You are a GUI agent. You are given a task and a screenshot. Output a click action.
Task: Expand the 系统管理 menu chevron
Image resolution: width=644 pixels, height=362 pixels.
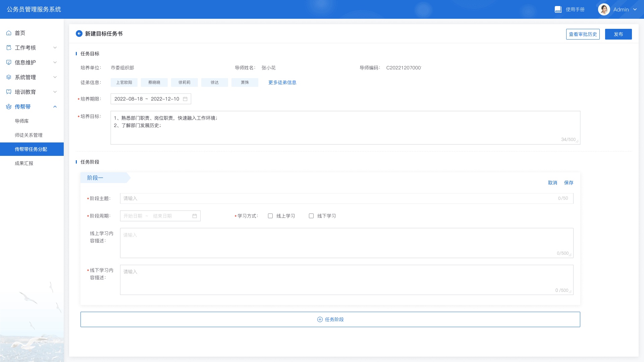pos(55,77)
